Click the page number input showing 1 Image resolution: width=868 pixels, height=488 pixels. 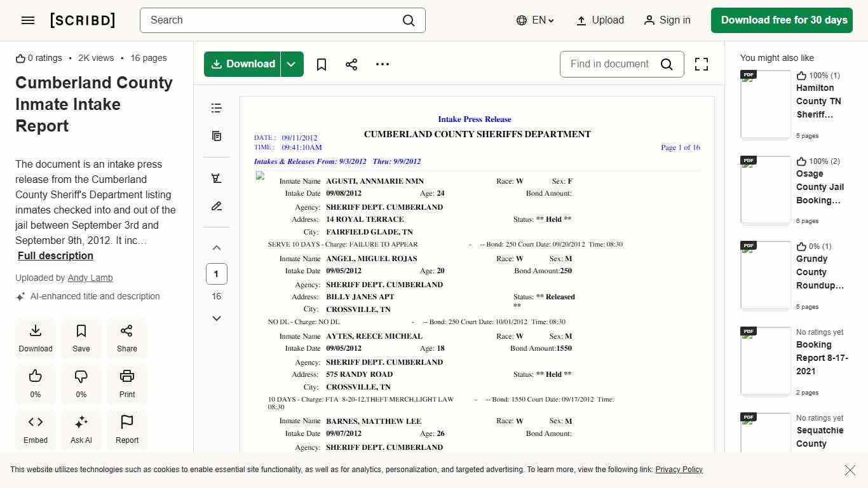[x=216, y=274]
